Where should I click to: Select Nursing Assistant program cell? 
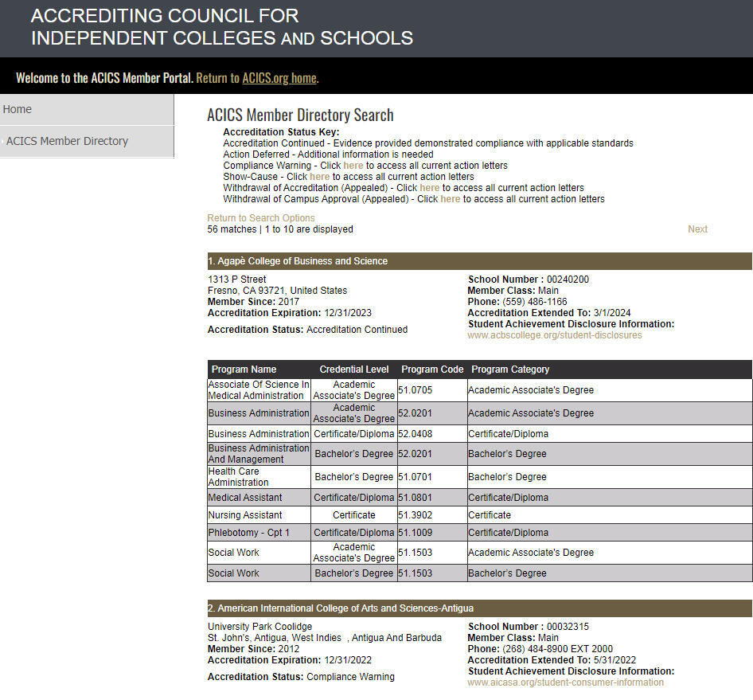click(259, 515)
